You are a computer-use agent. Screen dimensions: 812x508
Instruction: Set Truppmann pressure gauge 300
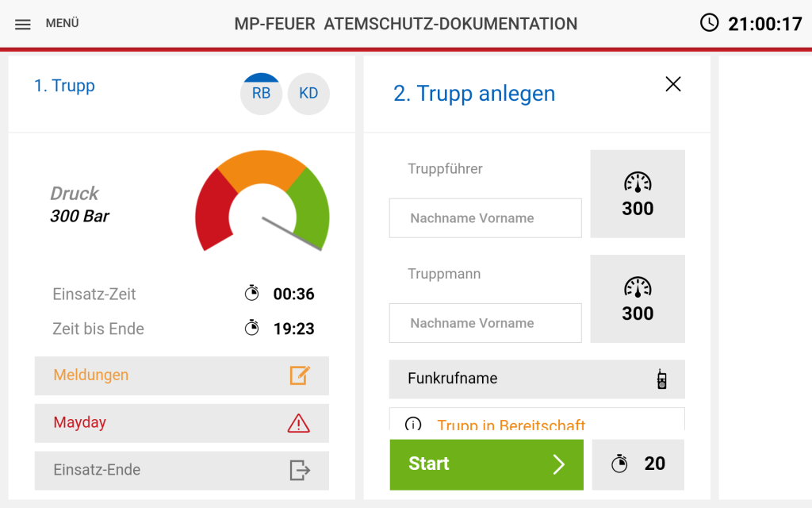638,298
